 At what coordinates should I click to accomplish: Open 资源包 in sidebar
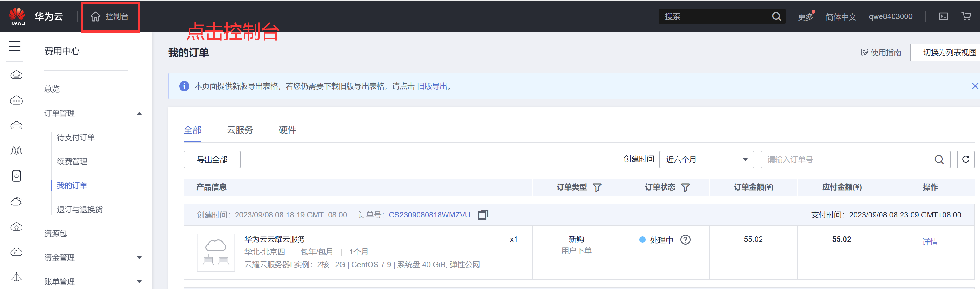coord(55,234)
